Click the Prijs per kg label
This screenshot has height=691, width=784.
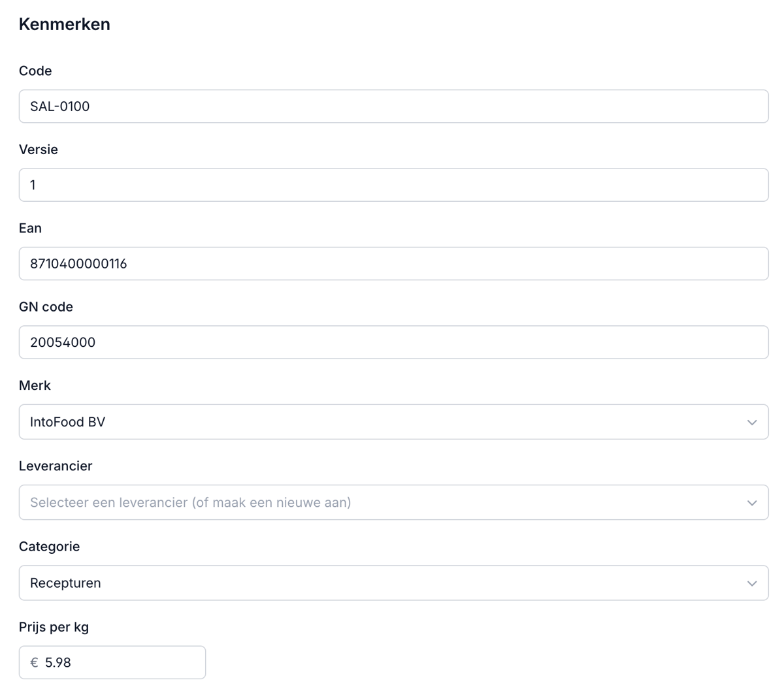(x=54, y=627)
